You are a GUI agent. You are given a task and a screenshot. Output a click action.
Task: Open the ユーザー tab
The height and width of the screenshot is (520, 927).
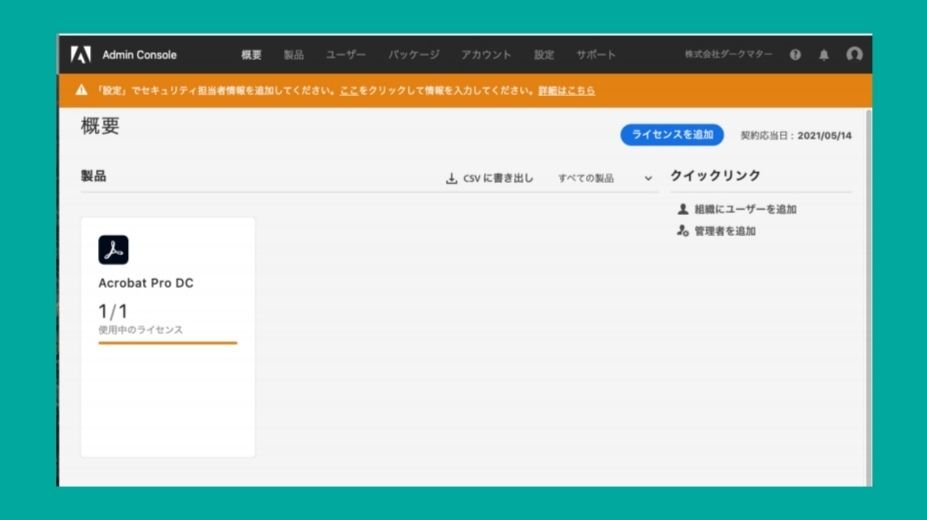tap(346, 55)
